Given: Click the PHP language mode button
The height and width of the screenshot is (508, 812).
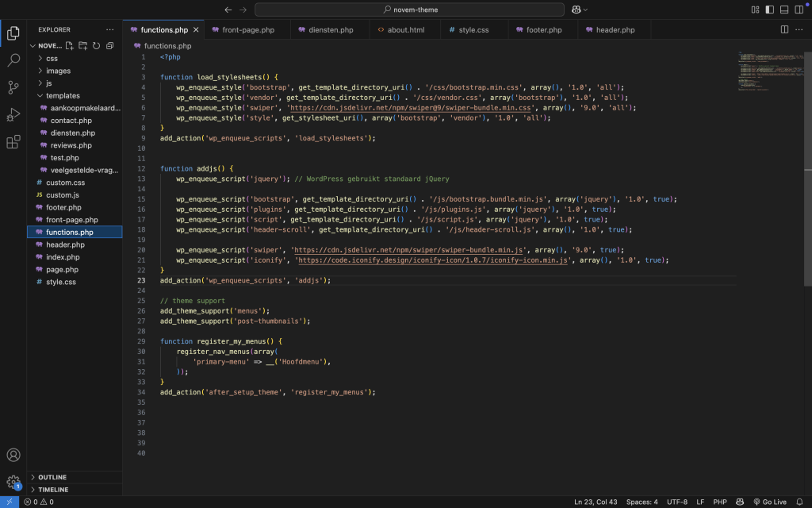Looking at the screenshot, I should pos(720,502).
